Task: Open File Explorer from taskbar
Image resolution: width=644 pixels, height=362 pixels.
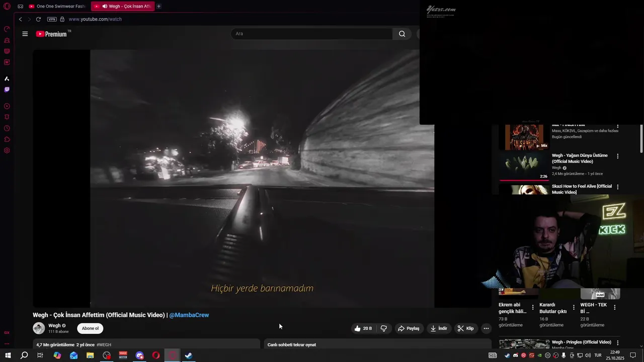Action: click(x=90, y=355)
